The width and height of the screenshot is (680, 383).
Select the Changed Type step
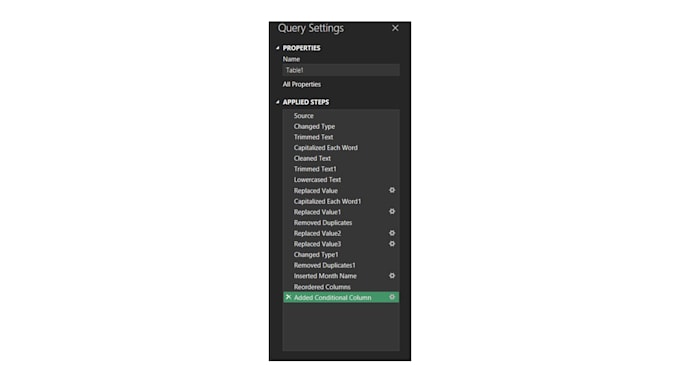[x=341, y=126]
